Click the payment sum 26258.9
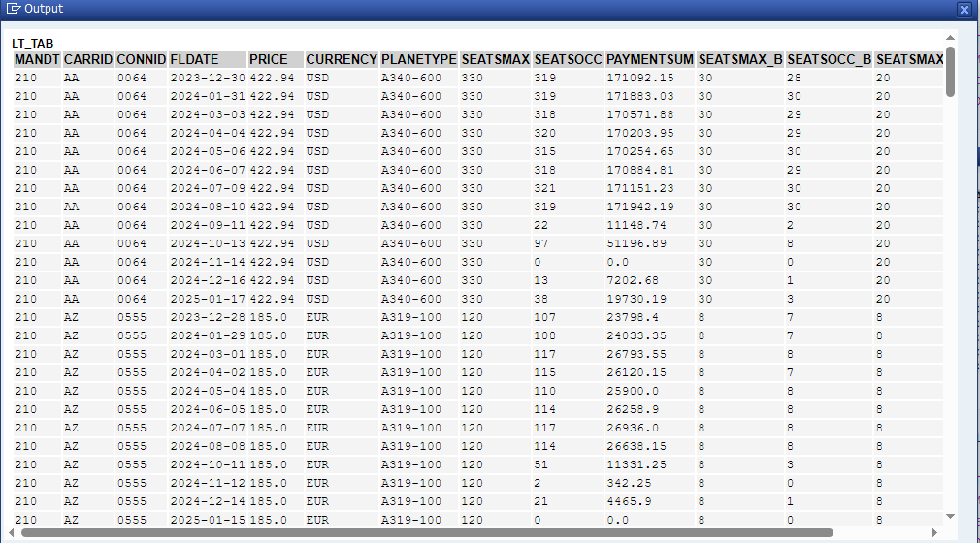 (633, 410)
